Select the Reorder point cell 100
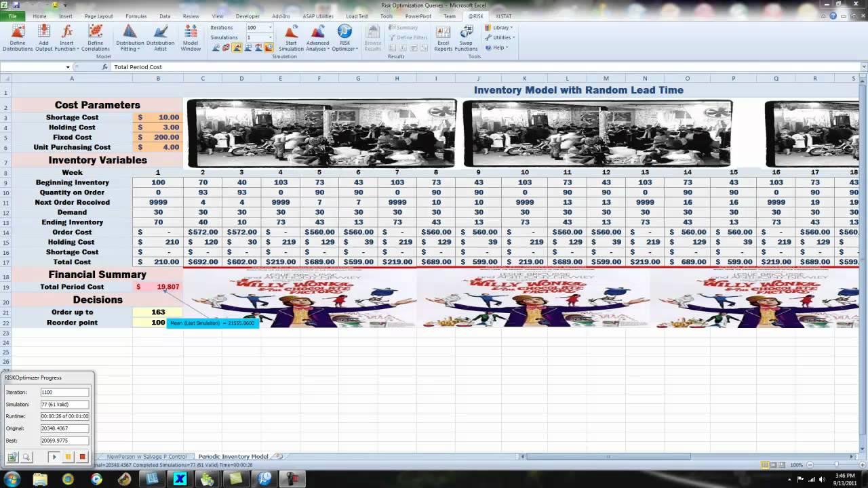 coord(158,323)
